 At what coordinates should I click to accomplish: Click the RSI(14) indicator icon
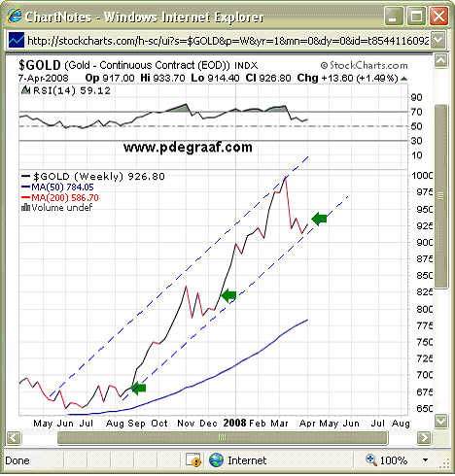(25, 90)
